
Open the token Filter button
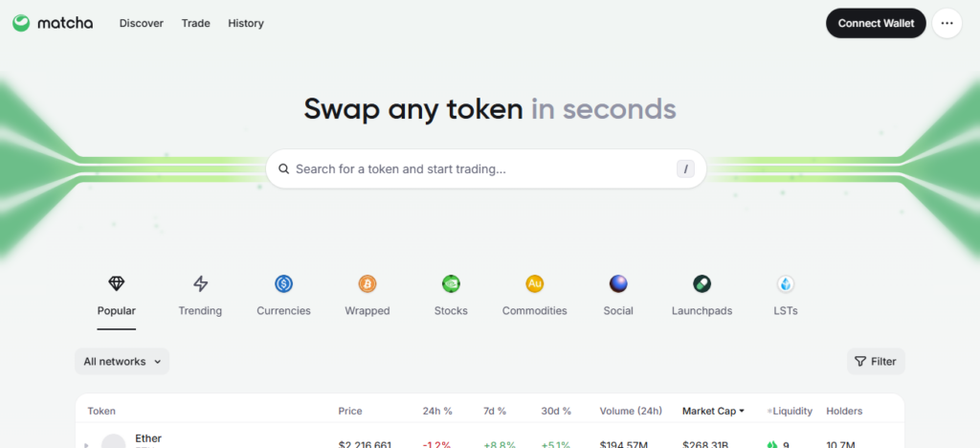(x=876, y=362)
